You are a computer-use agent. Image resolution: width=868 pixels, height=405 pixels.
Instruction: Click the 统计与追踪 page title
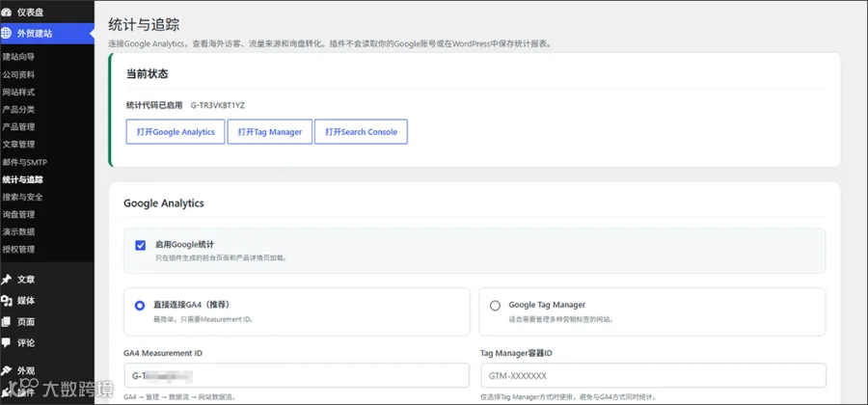[144, 25]
